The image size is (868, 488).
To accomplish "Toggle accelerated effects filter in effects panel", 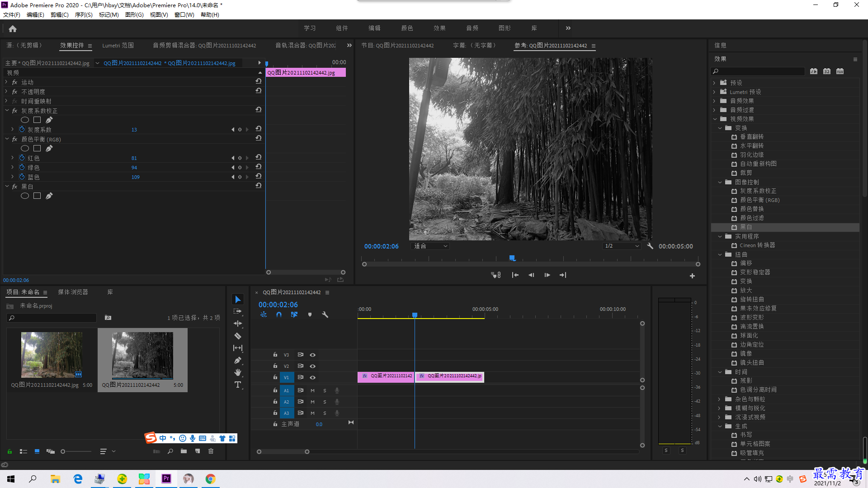I will [x=813, y=71].
